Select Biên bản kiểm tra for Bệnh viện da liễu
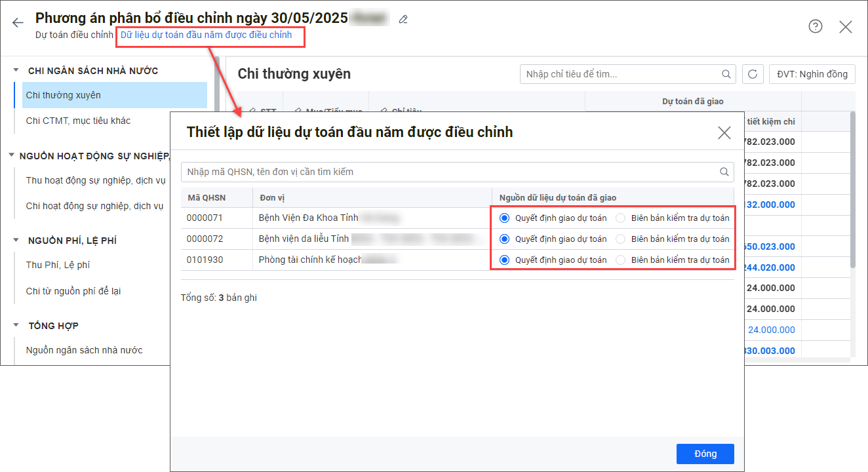This screenshot has width=868, height=472. (x=621, y=239)
